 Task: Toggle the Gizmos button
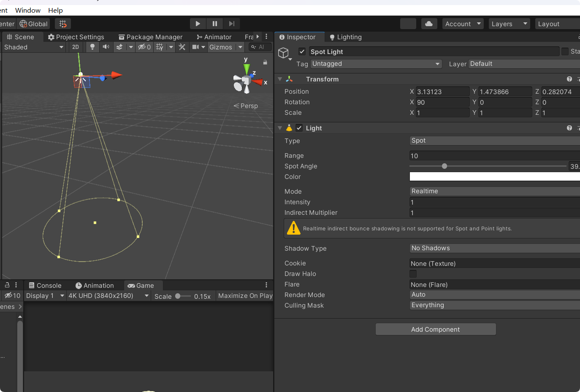[221, 47]
